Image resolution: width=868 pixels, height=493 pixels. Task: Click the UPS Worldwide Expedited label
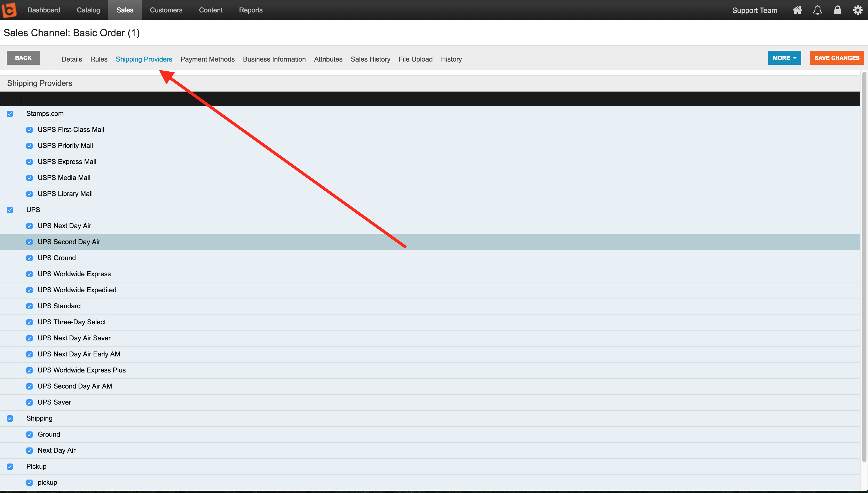click(77, 290)
